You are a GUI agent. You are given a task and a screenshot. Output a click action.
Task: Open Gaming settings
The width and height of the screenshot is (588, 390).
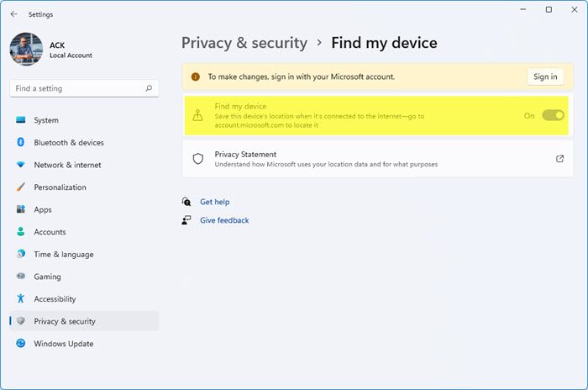84,277
